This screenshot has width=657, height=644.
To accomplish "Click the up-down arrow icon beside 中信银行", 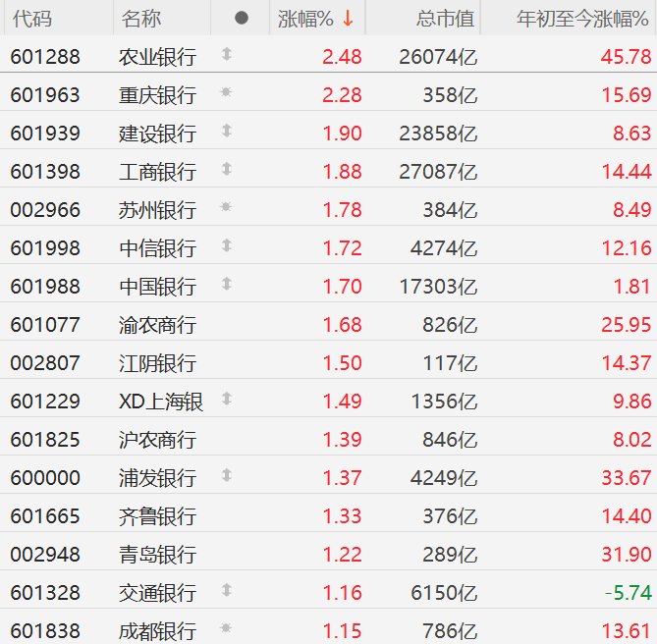I will pyautogui.click(x=227, y=245).
